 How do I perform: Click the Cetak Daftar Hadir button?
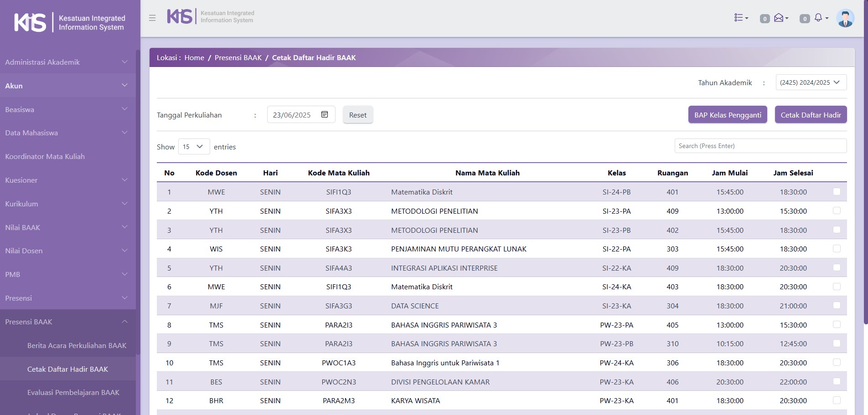click(811, 115)
